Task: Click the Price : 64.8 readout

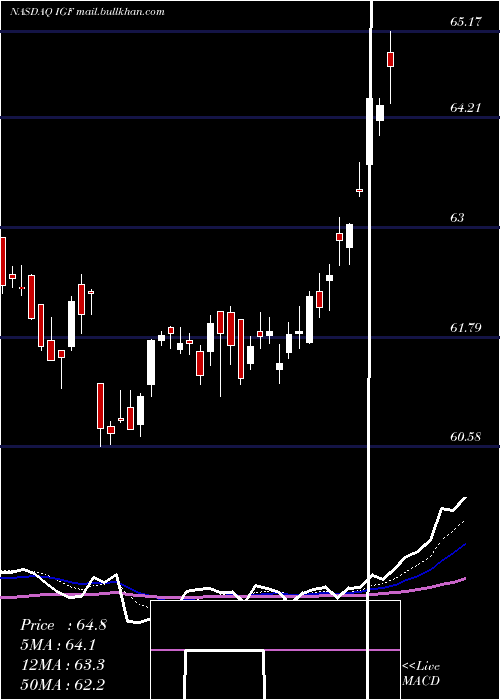Action: coord(63,625)
